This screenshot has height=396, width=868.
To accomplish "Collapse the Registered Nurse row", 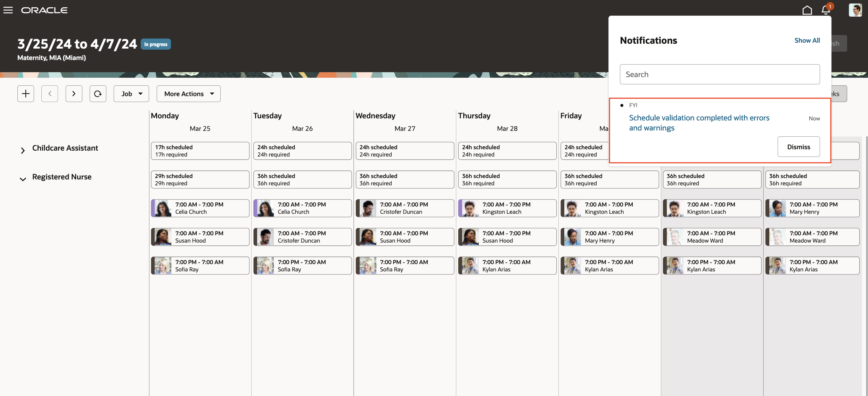I will (23, 179).
